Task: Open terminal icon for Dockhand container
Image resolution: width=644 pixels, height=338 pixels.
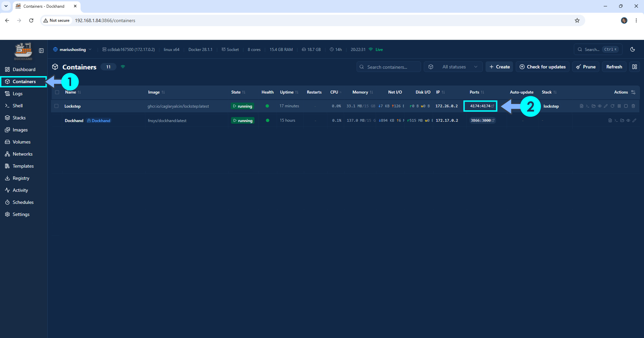Action: click(616, 120)
